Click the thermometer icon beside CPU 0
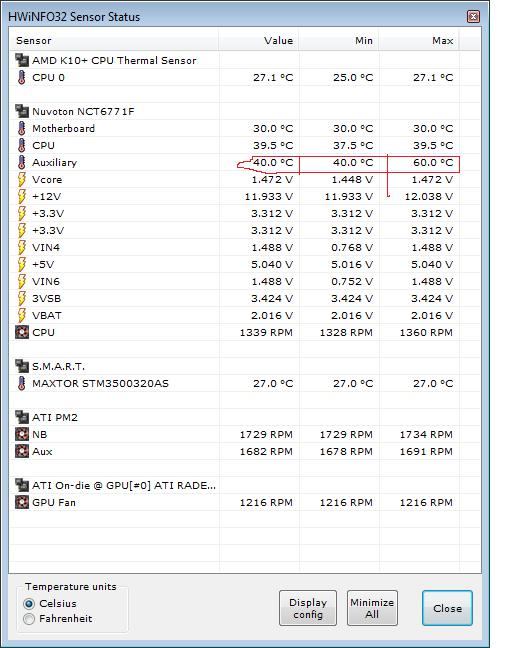 tap(22, 77)
